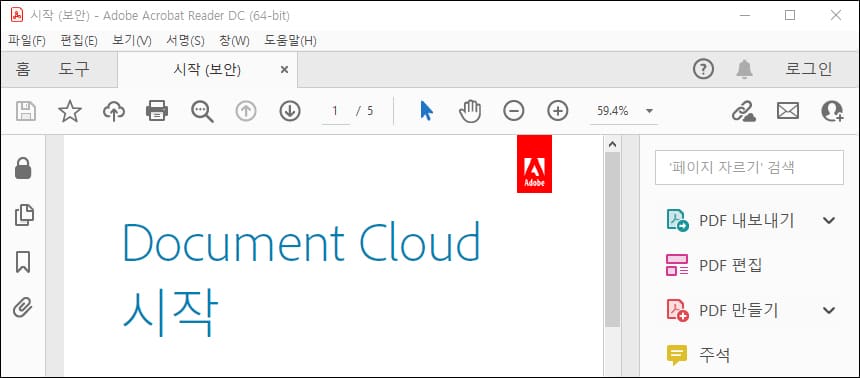Open the 편집(E) menu

79,41
